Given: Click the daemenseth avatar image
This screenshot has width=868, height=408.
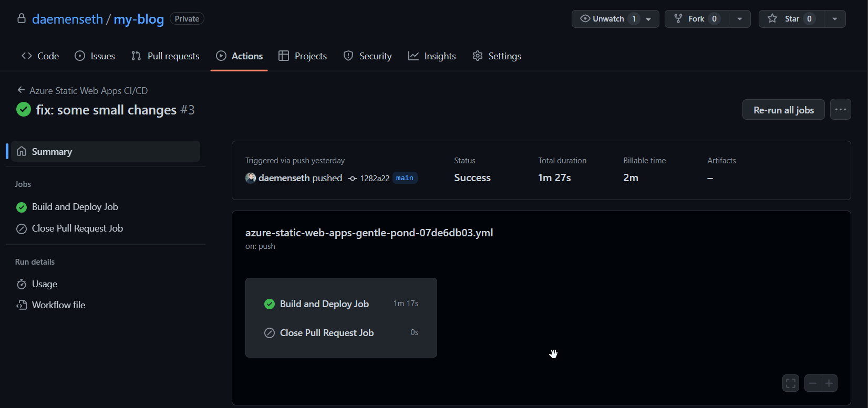Looking at the screenshot, I should (x=251, y=178).
